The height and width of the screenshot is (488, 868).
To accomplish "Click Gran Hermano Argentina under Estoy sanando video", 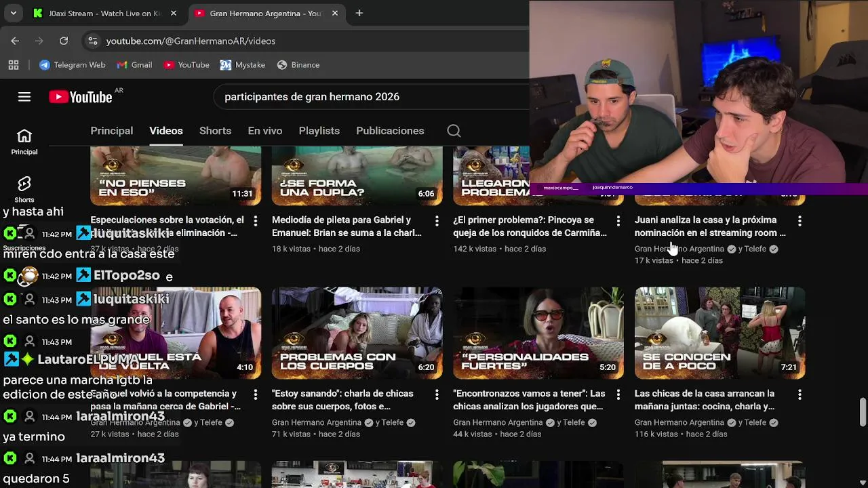I will [316, 422].
